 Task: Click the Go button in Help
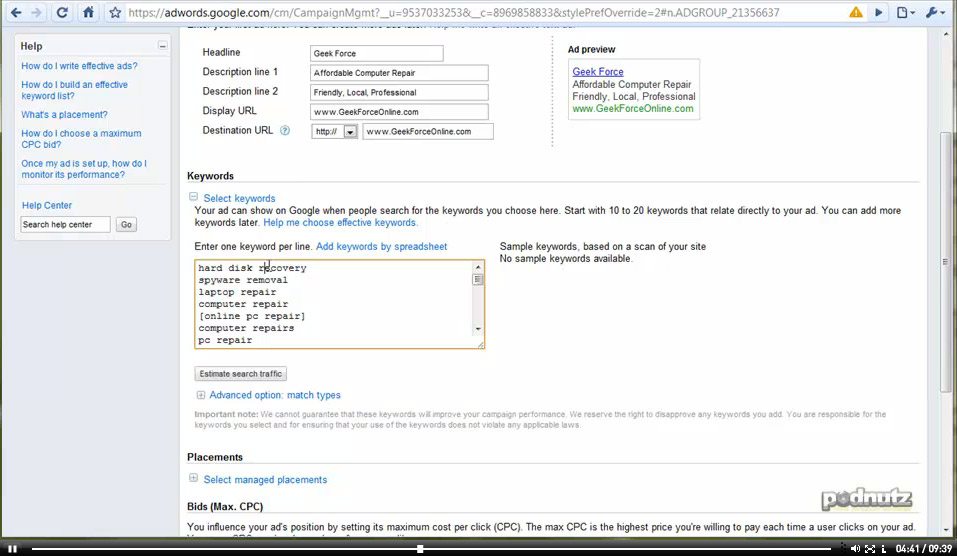[126, 225]
